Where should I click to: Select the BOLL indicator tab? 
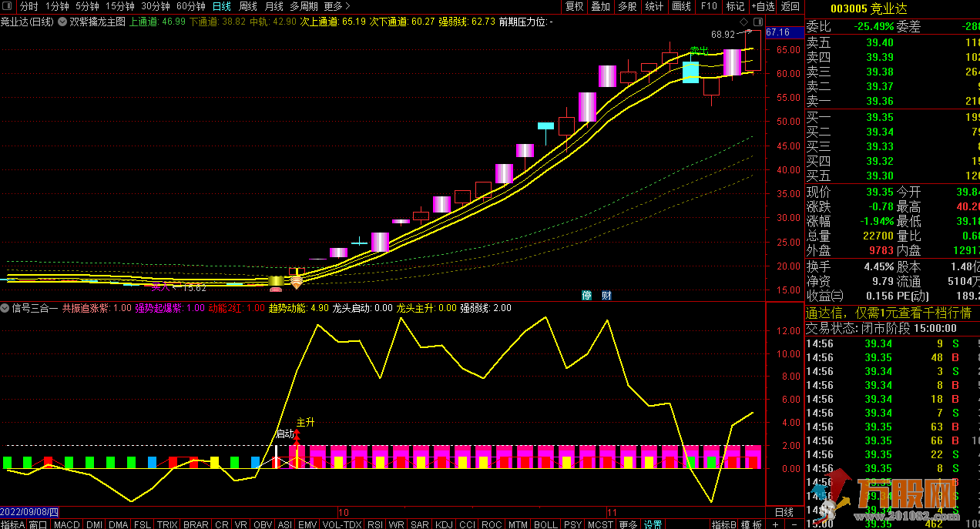pyautogui.click(x=545, y=524)
